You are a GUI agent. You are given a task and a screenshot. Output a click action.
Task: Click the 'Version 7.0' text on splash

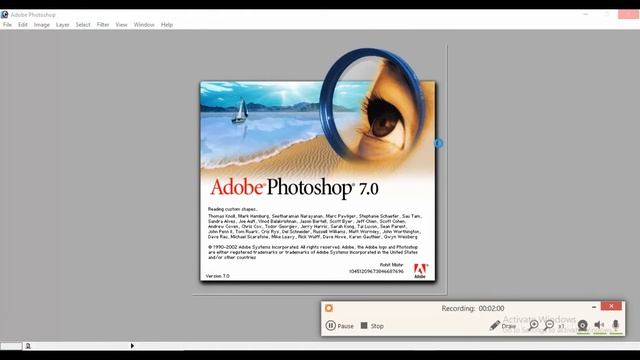pos(218,276)
